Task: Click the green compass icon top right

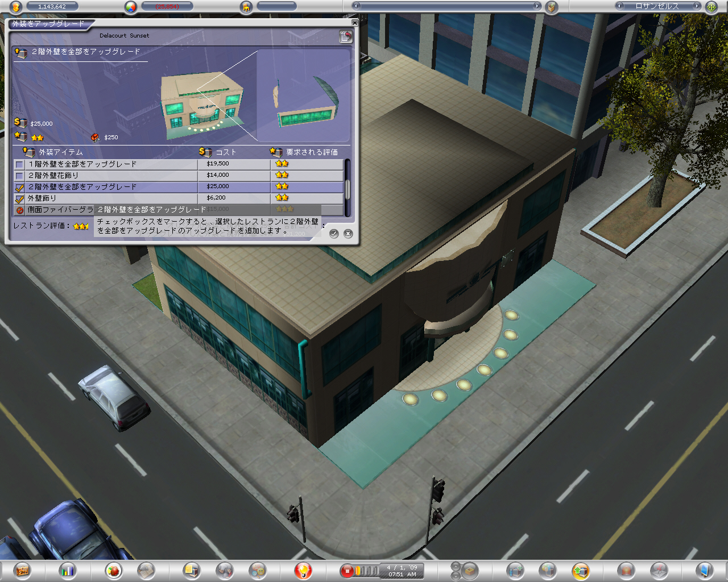Action: [711, 7]
